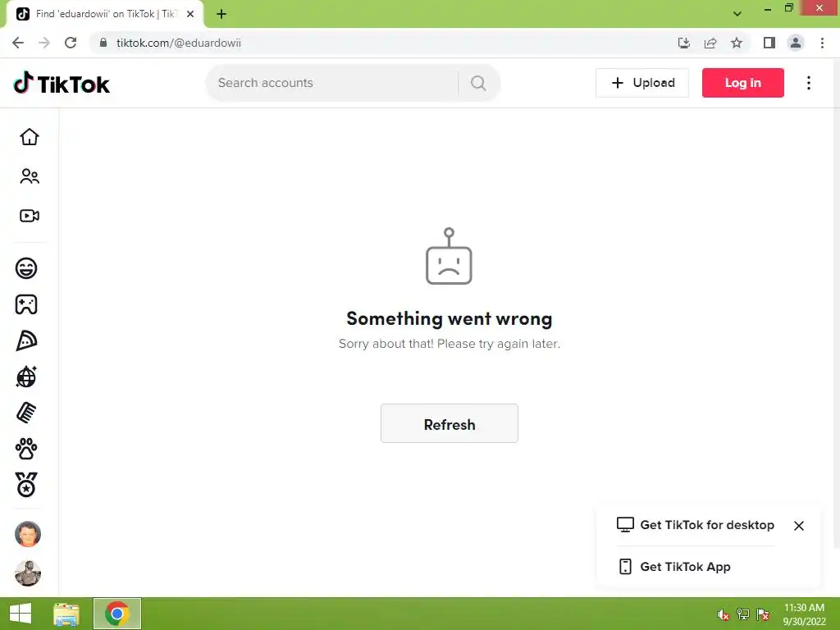
Task: Dismiss the Get TikTok for desktop popup
Action: coord(798,526)
